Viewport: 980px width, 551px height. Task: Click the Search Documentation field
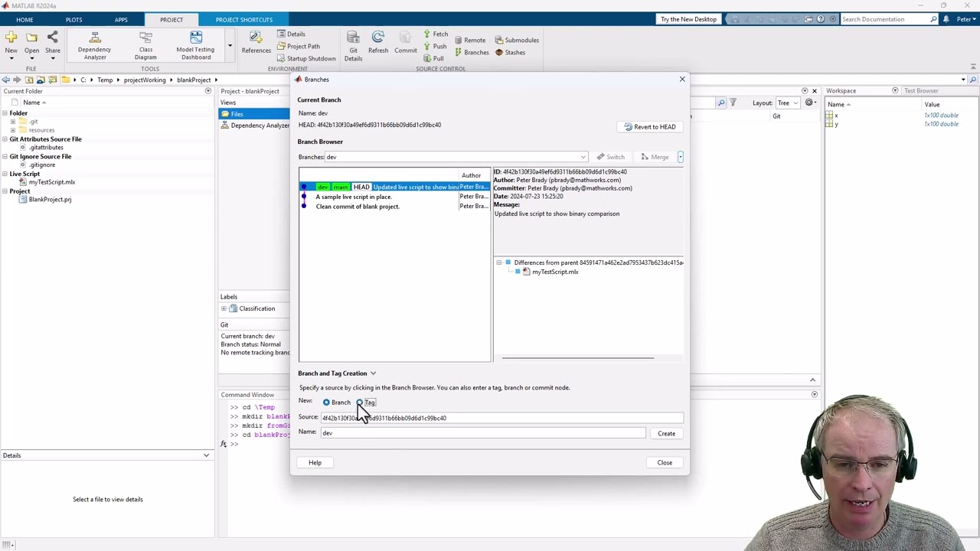tap(885, 19)
